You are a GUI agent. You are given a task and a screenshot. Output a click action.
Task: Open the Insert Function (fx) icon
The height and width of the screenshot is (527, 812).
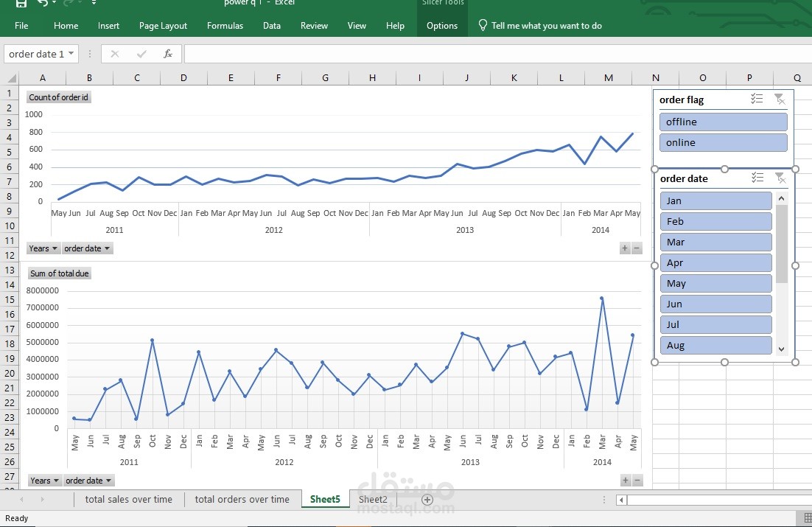[167, 53]
